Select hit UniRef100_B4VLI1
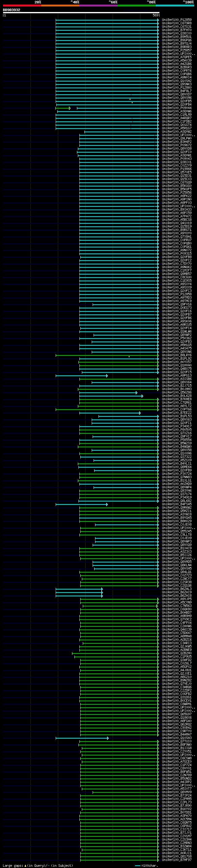 click(176, 463)
